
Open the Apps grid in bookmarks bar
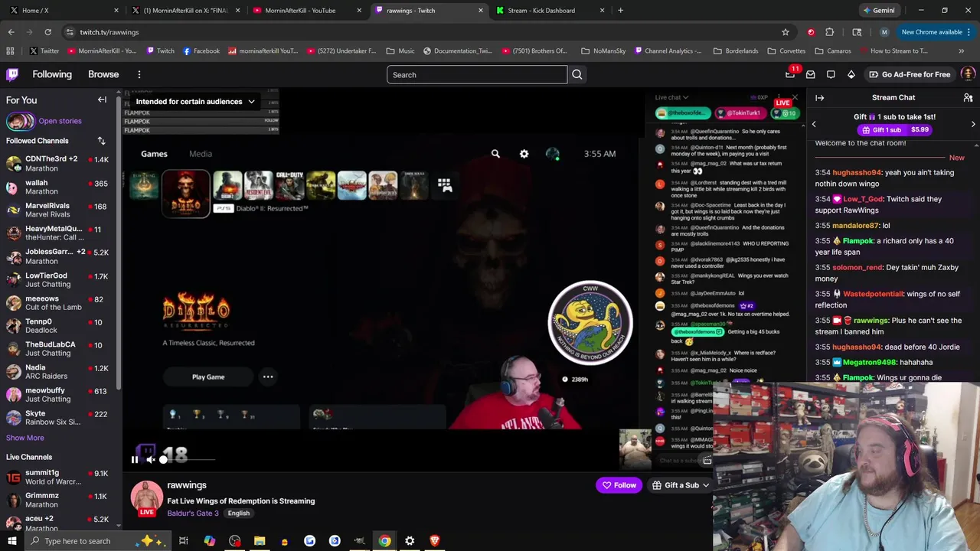[x=10, y=51]
